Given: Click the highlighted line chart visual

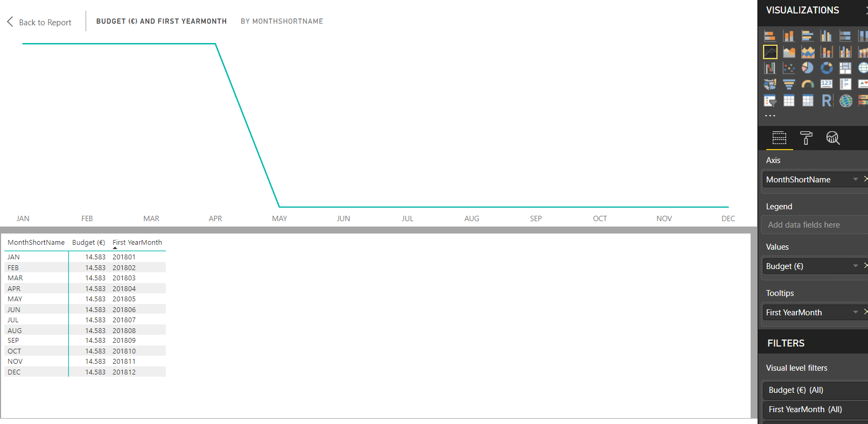Looking at the screenshot, I should [770, 52].
